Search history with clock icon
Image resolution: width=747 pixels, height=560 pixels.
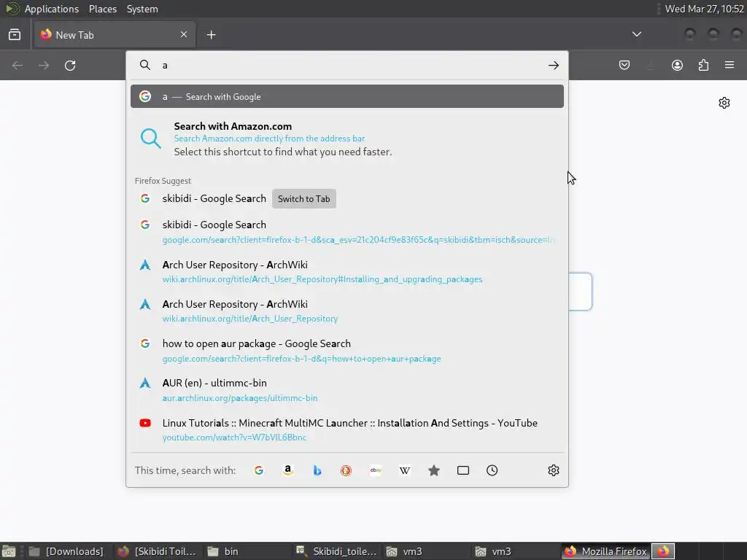tap(492, 470)
